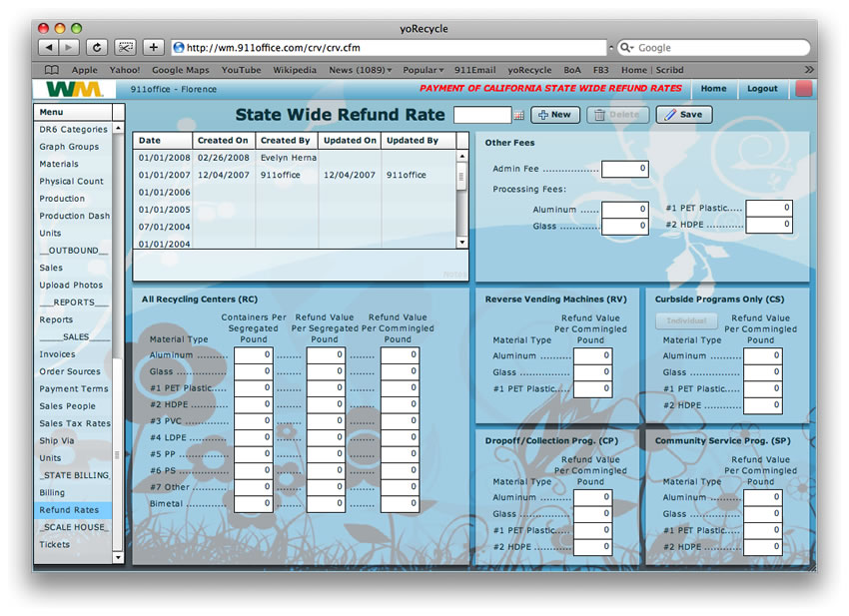Click Bimetal Containers Per Segregated Pound field
849x616 pixels.
[x=254, y=504]
